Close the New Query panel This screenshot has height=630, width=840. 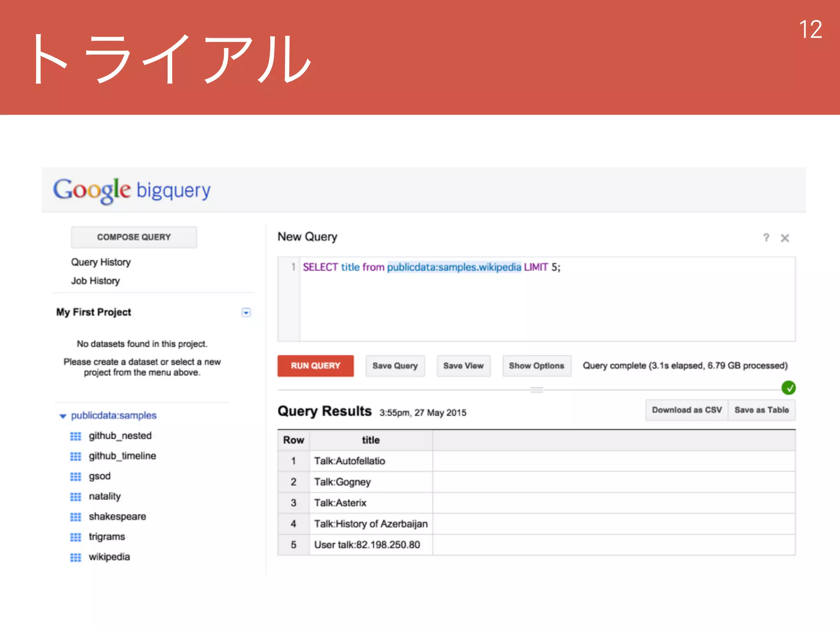coord(785,238)
